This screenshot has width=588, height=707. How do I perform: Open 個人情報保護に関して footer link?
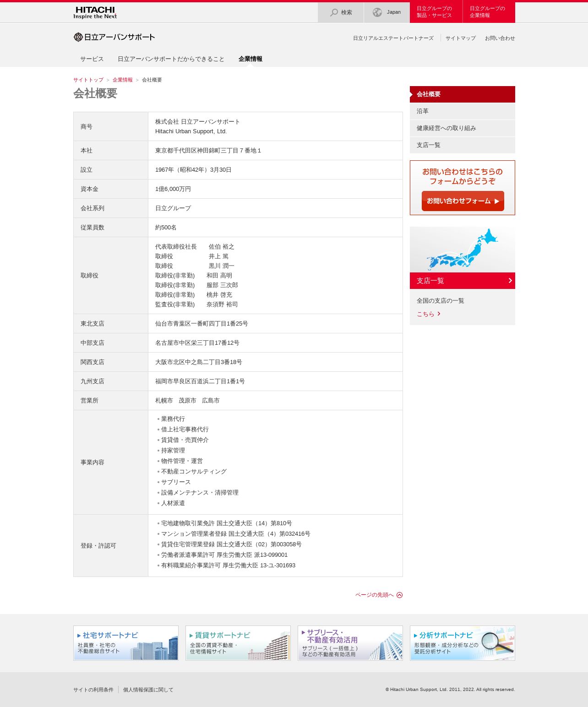point(148,690)
